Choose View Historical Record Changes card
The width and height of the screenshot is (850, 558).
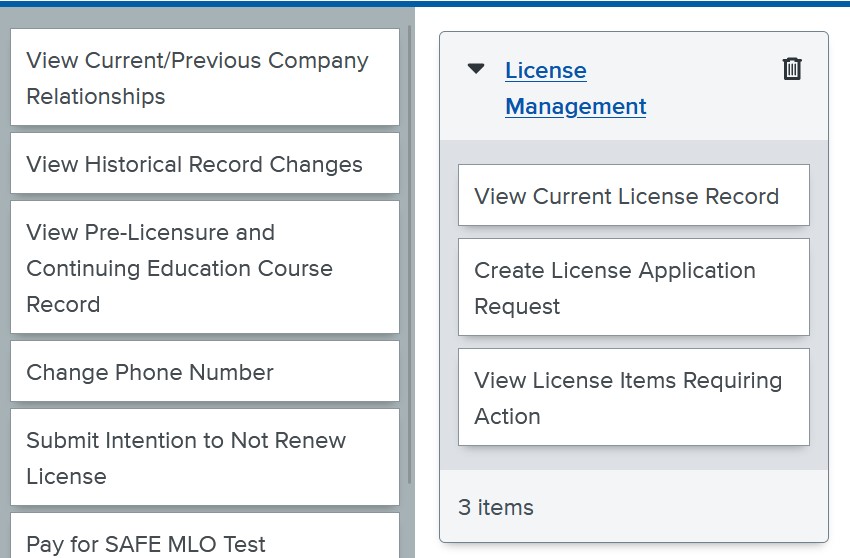point(205,163)
